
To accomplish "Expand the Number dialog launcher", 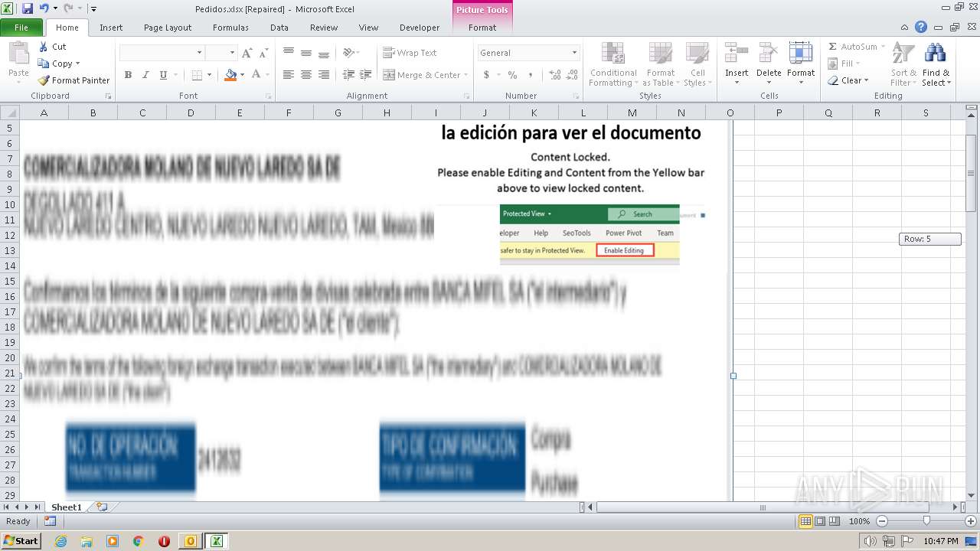I will (x=577, y=96).
